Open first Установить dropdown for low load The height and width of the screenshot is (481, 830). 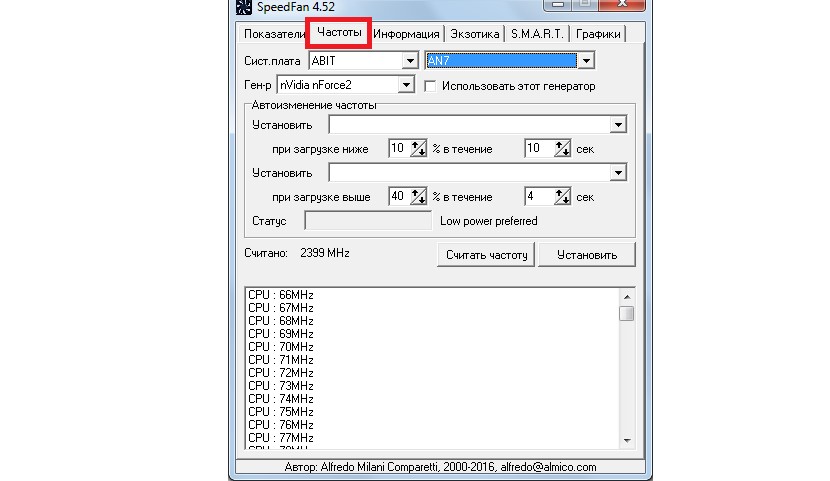[x=618, y=125]
